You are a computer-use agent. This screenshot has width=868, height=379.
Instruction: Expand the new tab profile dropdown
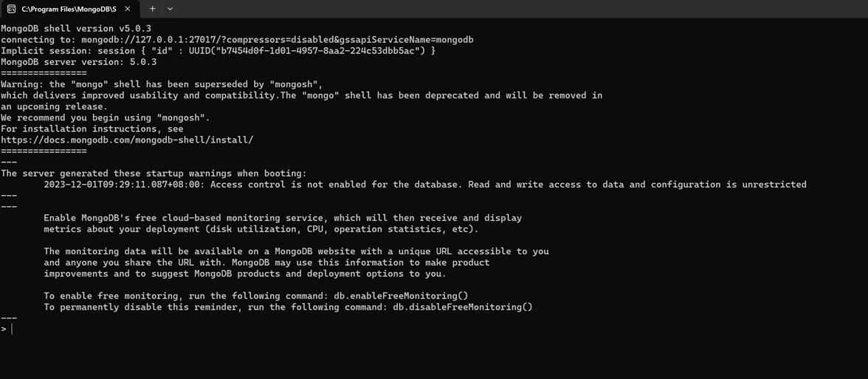tap(170, 9)
